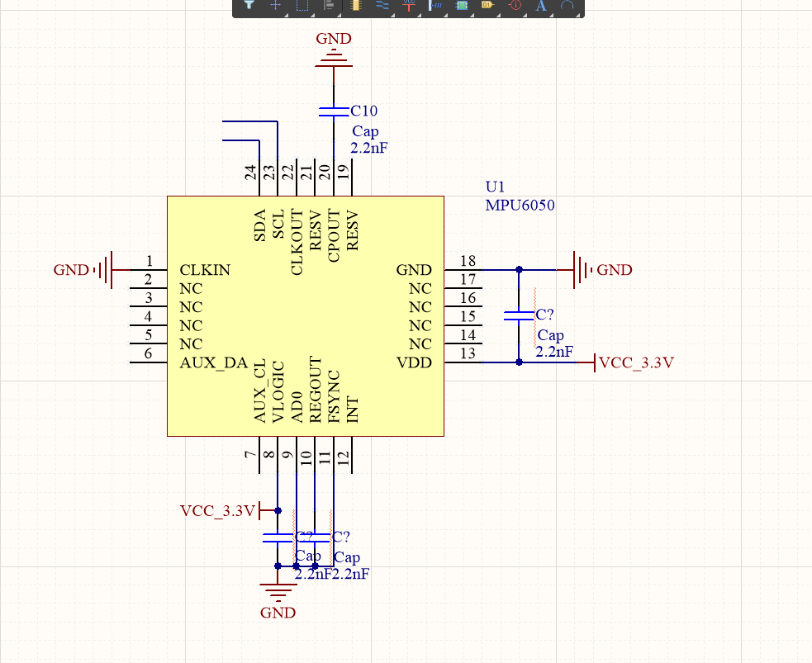This screenshot has width=812, height=663.
Task: Open the selection filter funnel tool
Action: pyautogui.click(x=249, y=5)
